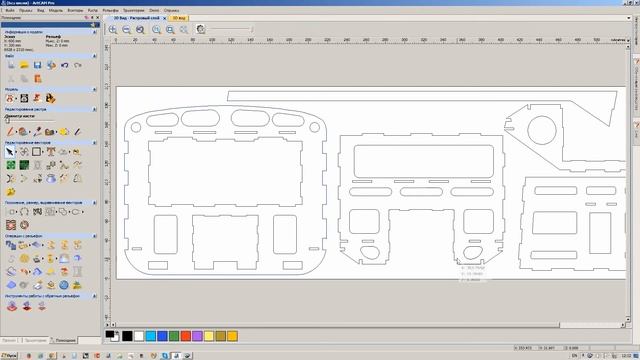Image resolution: width=640 pixels, height=360 pixels.
Task: Open the Файл menu
Action: click(x=10, y=10)
